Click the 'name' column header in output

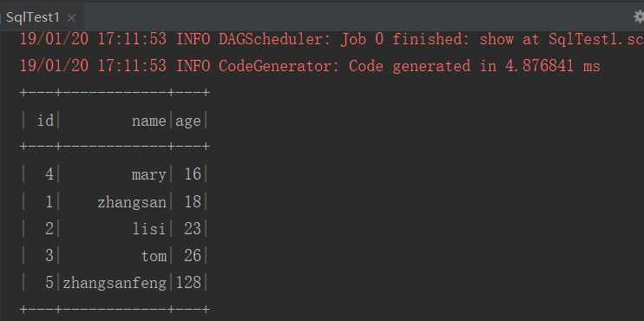tap(149, 121)
